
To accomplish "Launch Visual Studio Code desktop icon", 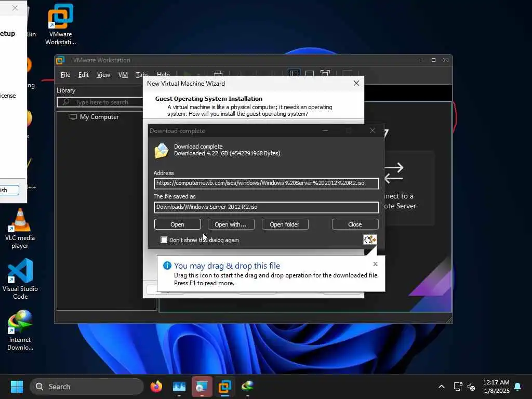I will [x=20, y=279].
